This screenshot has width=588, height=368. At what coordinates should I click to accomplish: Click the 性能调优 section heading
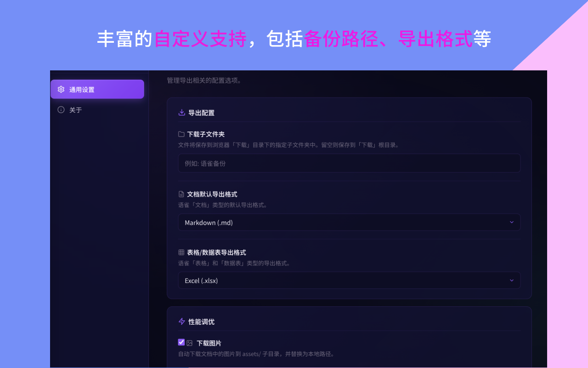click(x=201, y=322)
